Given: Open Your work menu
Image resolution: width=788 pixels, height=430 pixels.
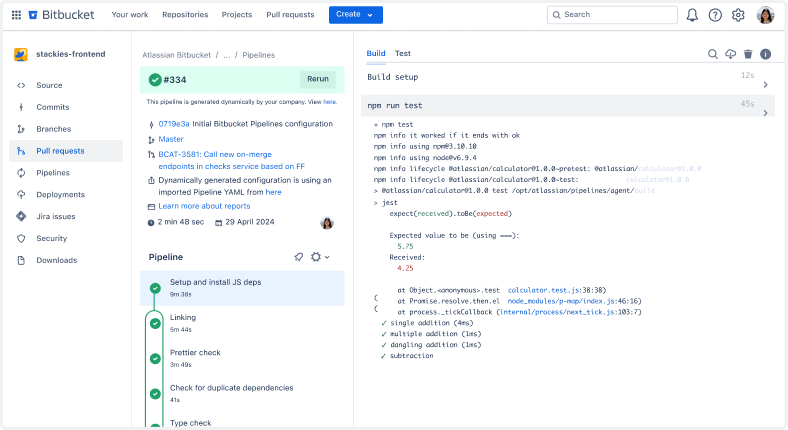Looking at the screenshot, I should pos(130,15).
